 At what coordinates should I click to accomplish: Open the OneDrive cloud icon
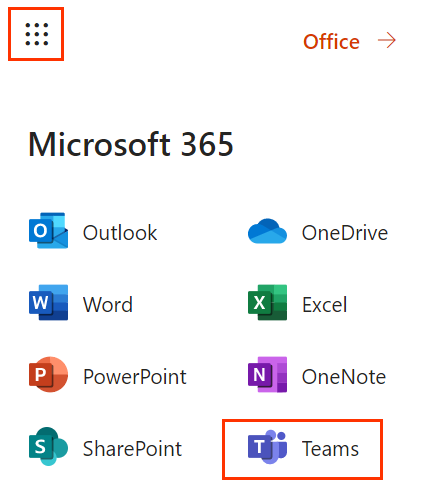267,231
